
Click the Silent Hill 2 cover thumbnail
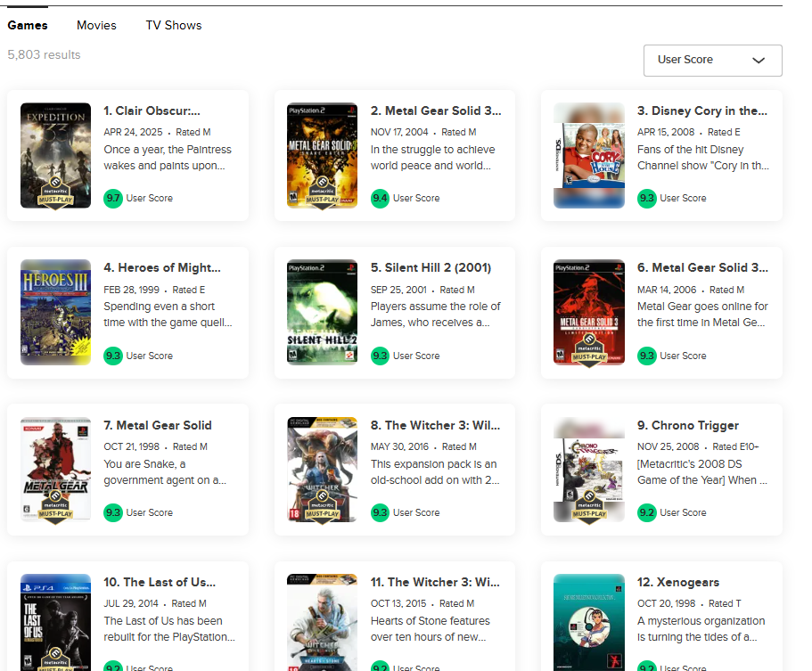(322, 313)
